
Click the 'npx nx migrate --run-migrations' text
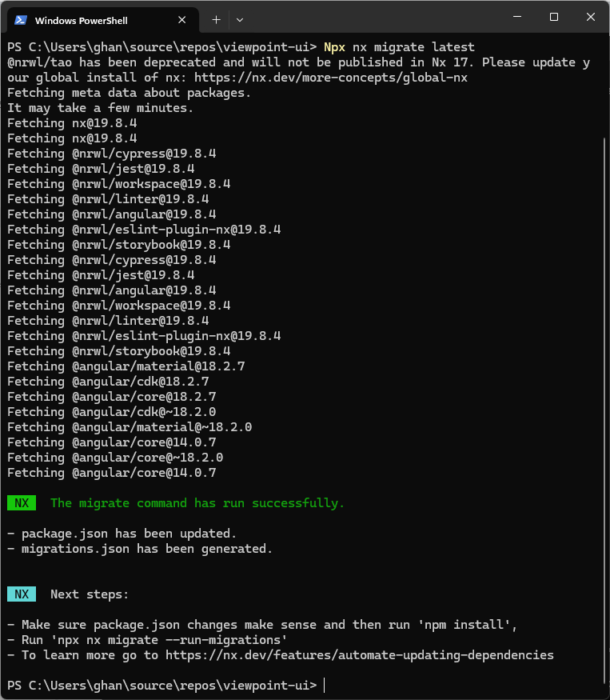169,640
